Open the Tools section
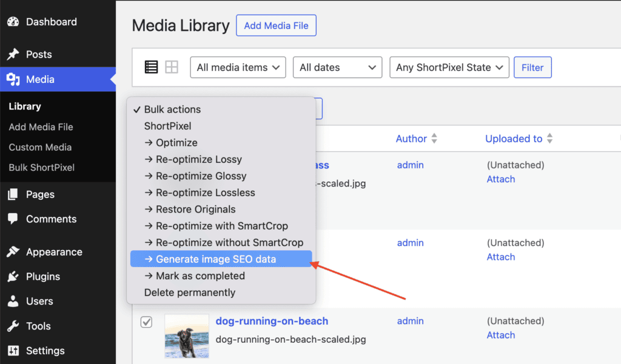The image size is (621, 364). [x=38, y=326]
